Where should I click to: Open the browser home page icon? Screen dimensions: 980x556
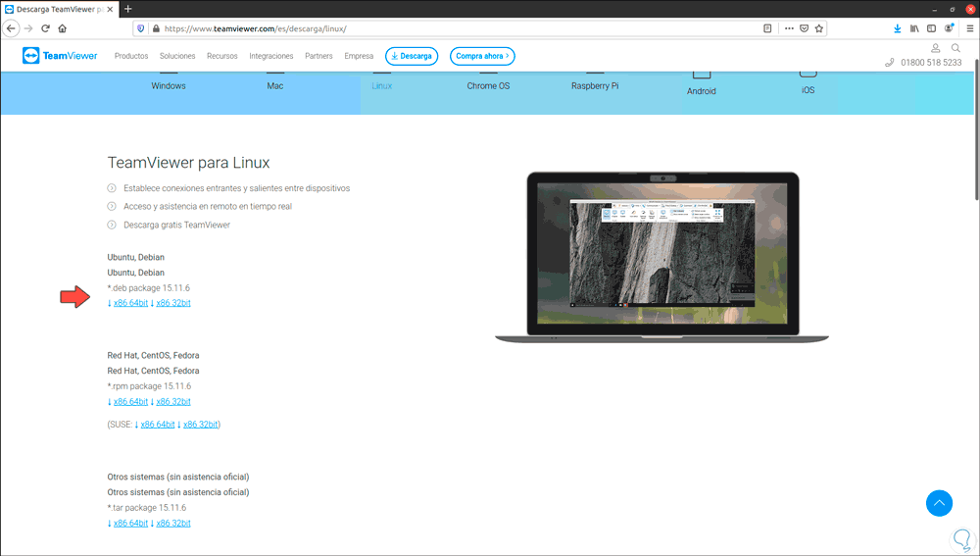pos(62,28)
